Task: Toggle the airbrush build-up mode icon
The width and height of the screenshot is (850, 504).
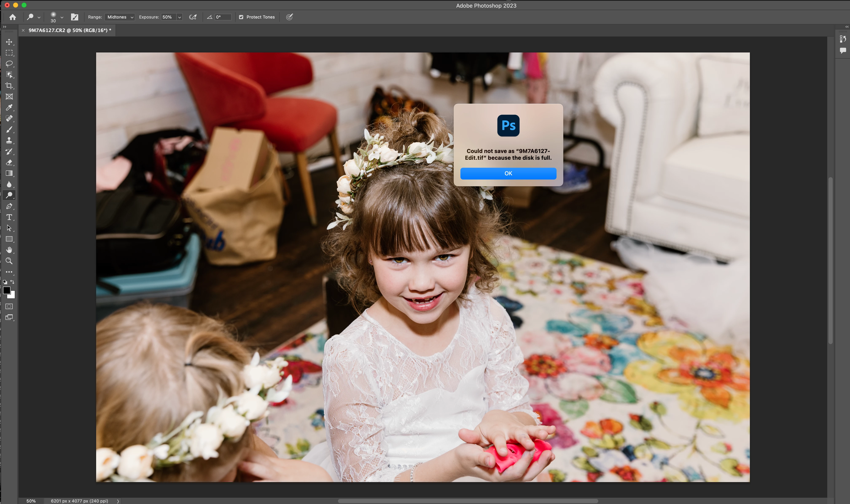Action: (193, 17)
